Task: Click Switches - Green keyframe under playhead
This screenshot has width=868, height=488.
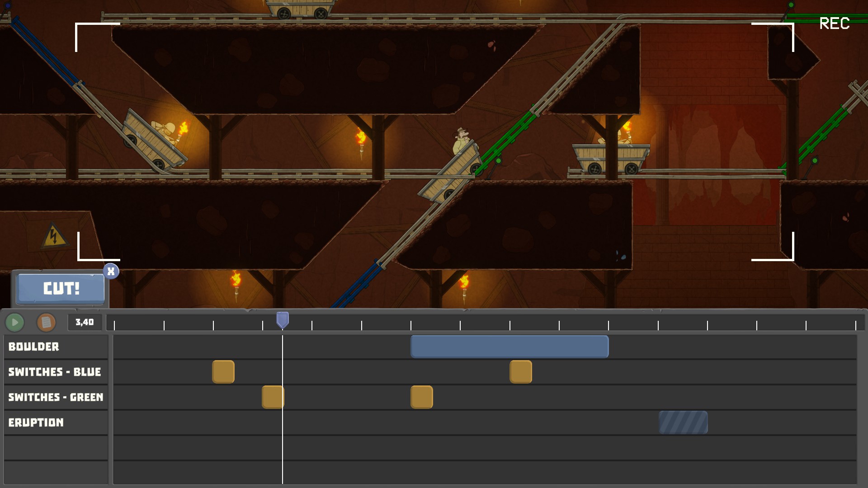Action: coord(273,397)
